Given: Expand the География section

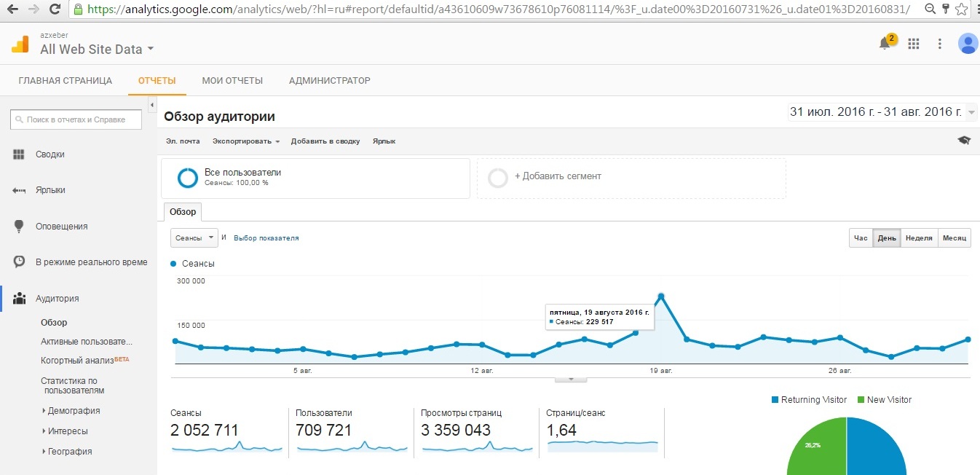Looking at the screenshot, I should (x=67, y=452).
